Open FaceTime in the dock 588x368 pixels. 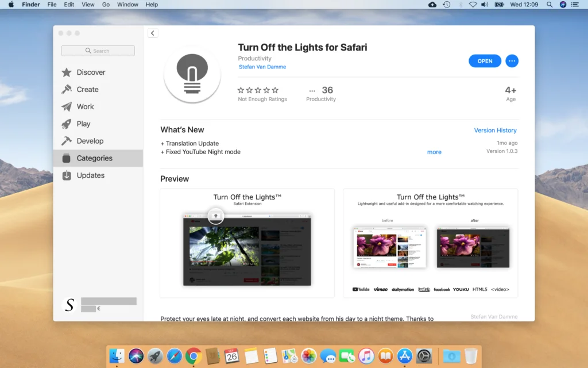point(347,355)
